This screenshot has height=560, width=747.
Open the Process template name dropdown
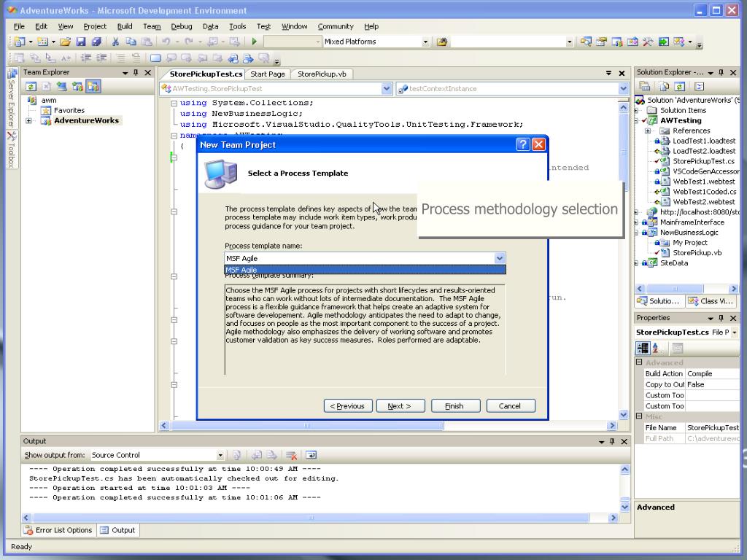pyautogui.click(x=499, y=258)
